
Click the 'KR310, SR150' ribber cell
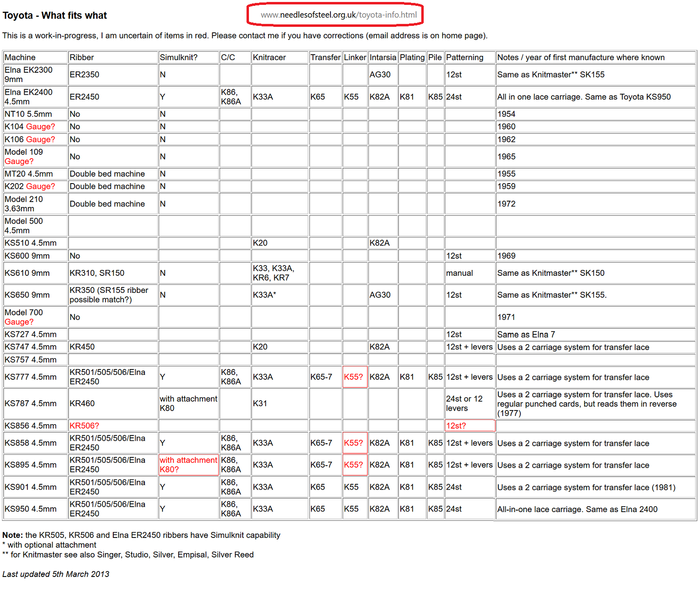pyautogui.click(x=113, y=273)
